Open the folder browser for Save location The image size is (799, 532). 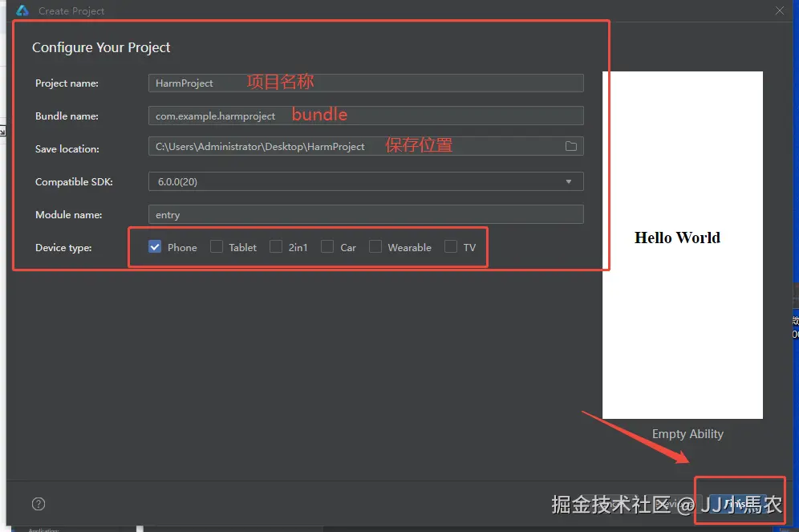[x=570, y=147]
